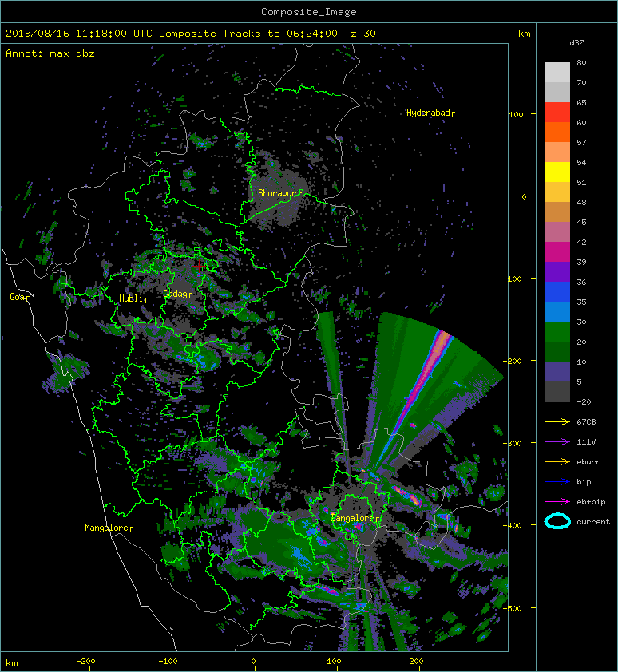Screen dimensions: 618x672
Task: Click the 111V purple arrow legend icon
Action: (x=557, y=442)
